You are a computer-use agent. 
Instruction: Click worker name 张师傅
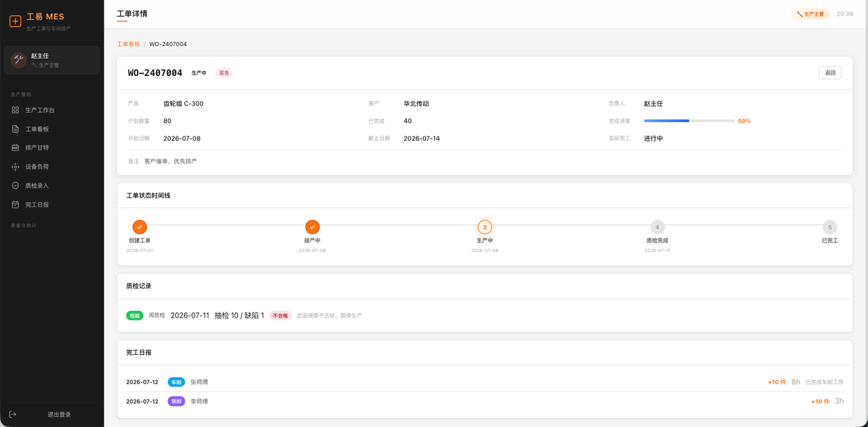[199, 382]
